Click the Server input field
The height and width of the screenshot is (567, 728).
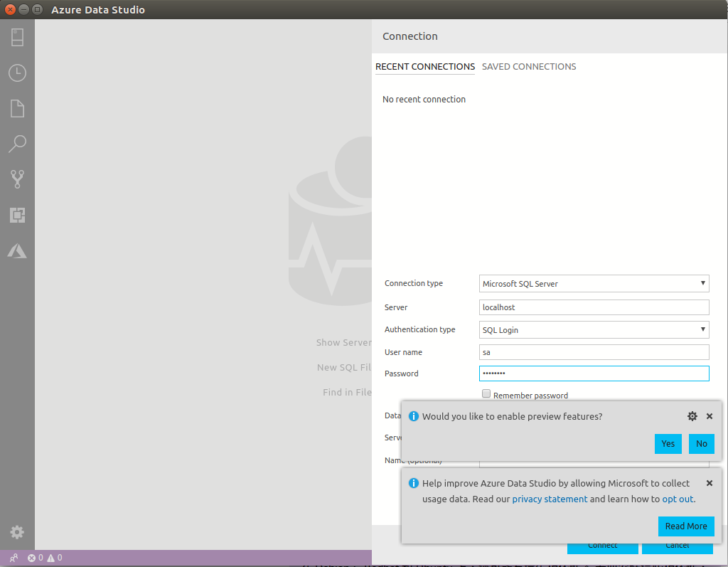[x=594, y=307]
